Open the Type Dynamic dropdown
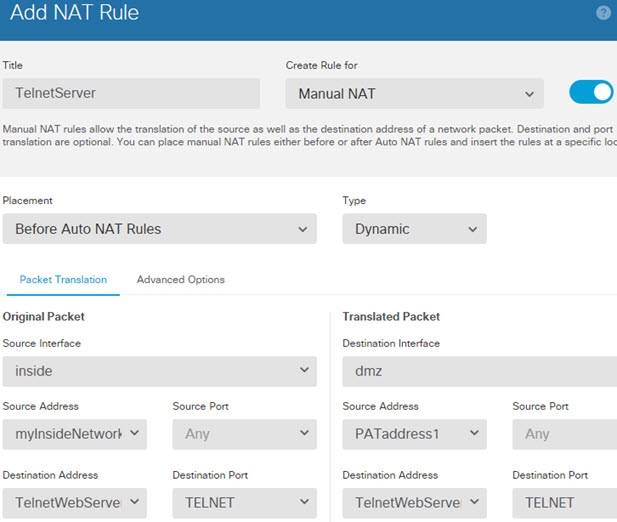 [414, 229]
